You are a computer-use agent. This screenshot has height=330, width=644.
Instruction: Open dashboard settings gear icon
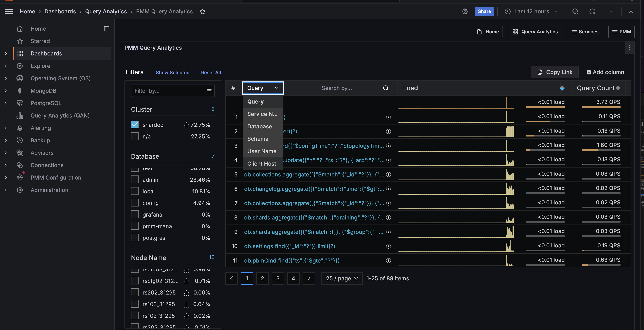pos(464,11)
